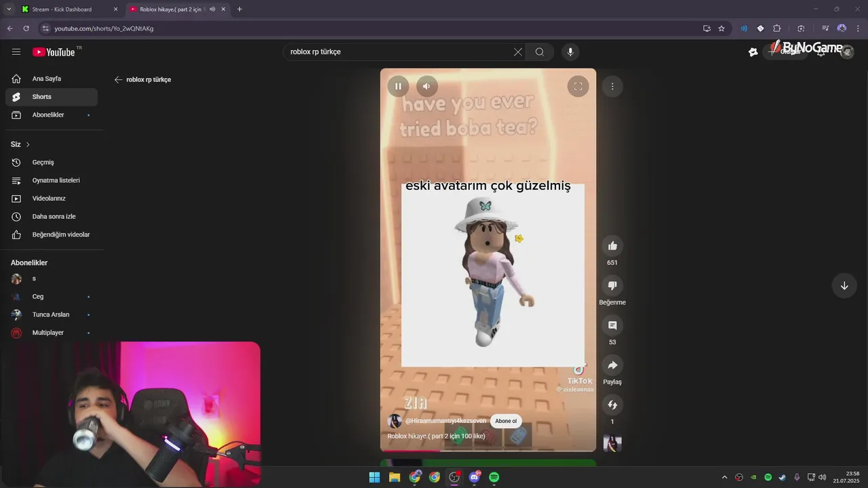Open Videolarınız page
This screenshot has height=488, width=868.
(x=52, y=199)
